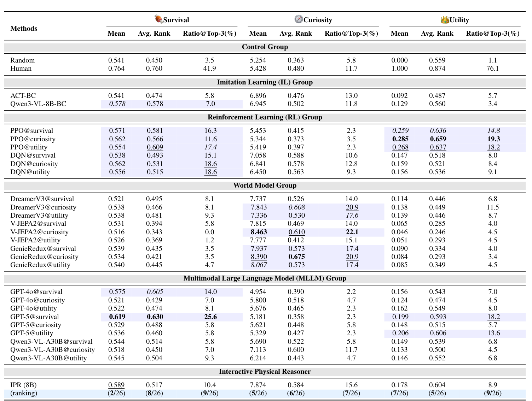
Task: Select the Imitation Learning (IL) Group header
Action: 265,82
